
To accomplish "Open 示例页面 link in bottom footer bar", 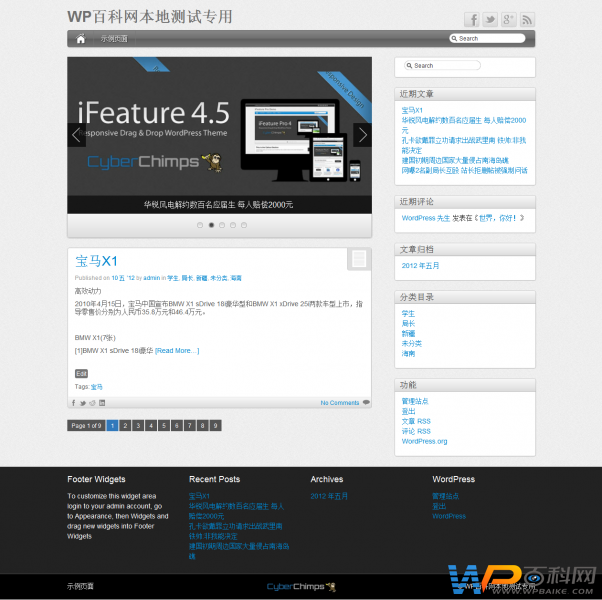I will [80, 586].
